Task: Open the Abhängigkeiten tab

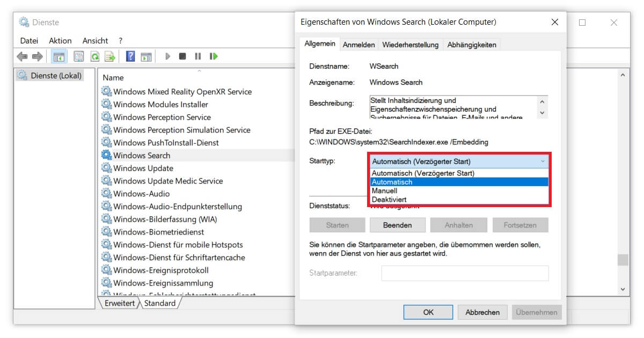Action: [x=471, y=45]
